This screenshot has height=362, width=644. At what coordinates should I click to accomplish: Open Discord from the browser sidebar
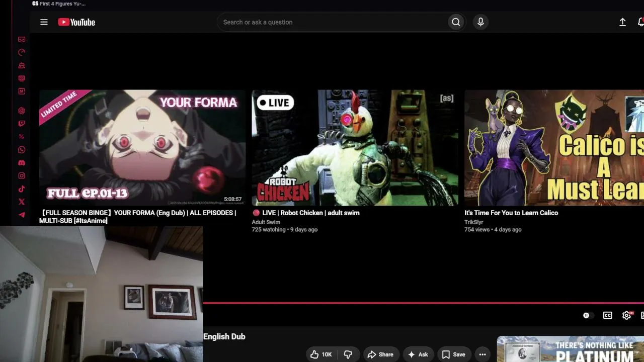(22, 163)
